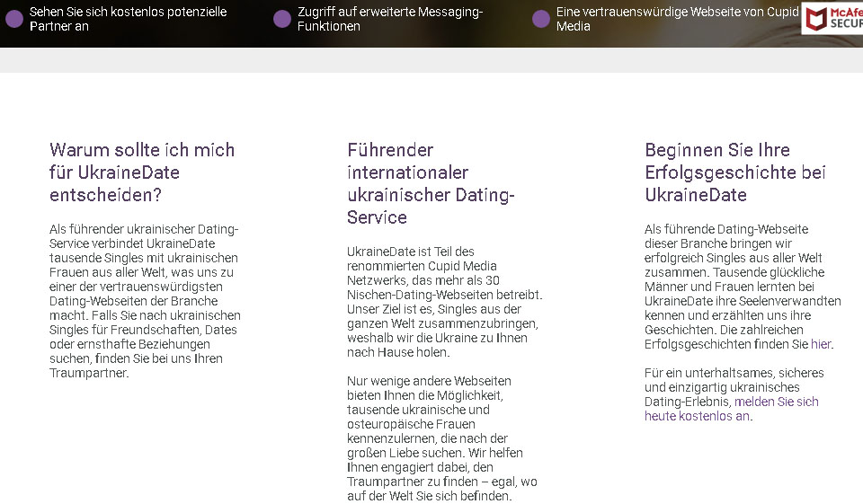Click the paragraph starting "Nur wenige andere Webseiten"
Screen dimensions: 863x504
point(444,438)
